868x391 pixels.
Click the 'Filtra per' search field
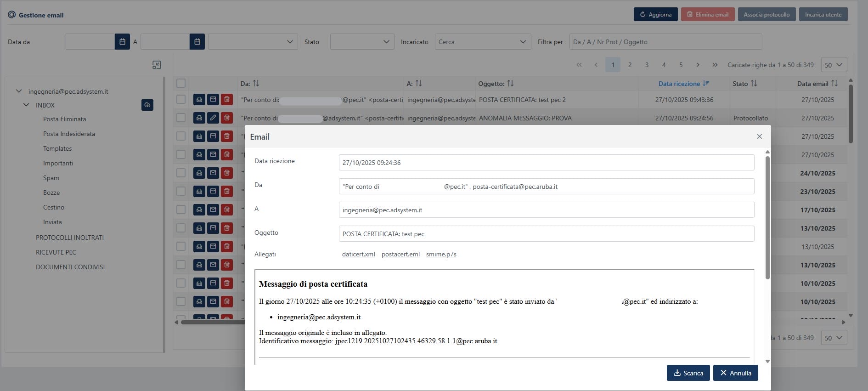[x=665, y=42]
